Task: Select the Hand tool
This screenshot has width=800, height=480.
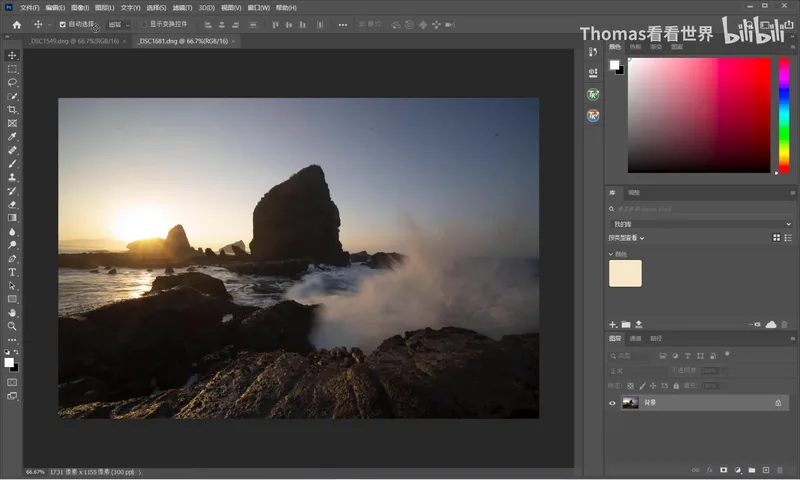Action: (12, 313)
